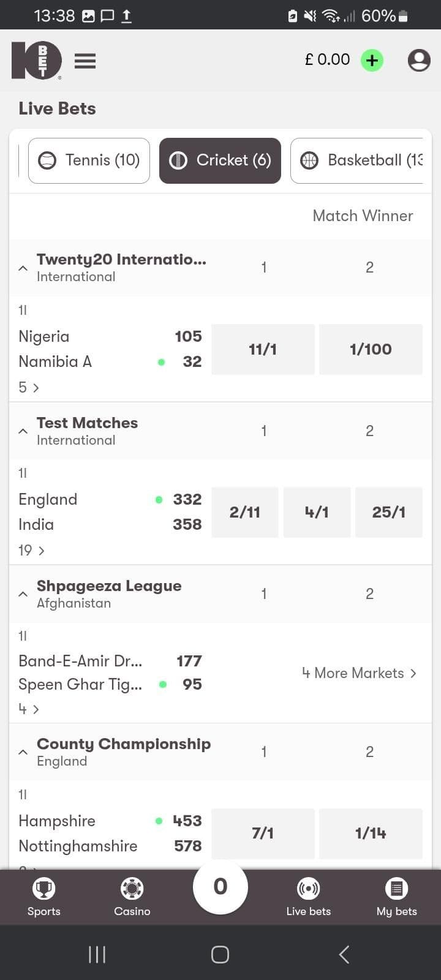Open 4 More Markets link
441x980 pixels.
pos(360,673)
